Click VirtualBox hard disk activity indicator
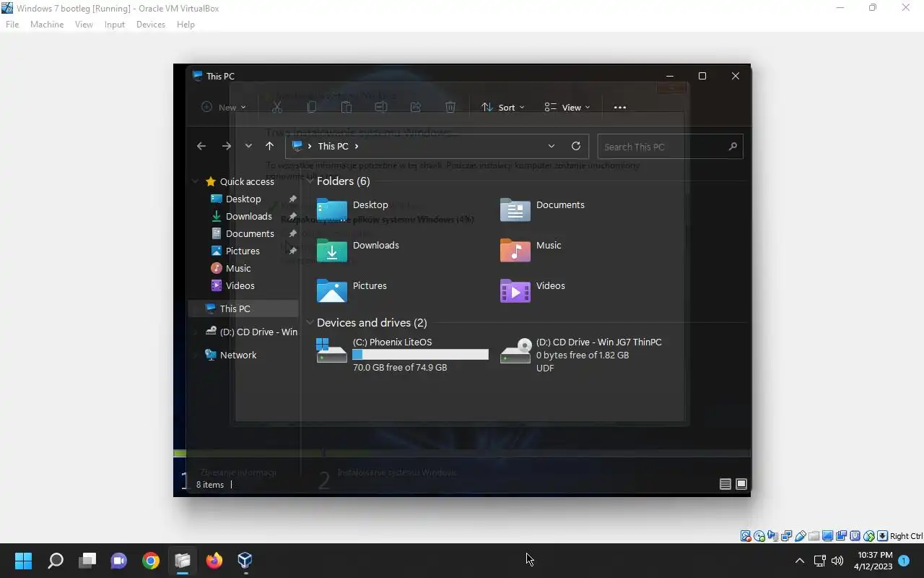The height and width of the screenshot is (578, 924). 746,536
